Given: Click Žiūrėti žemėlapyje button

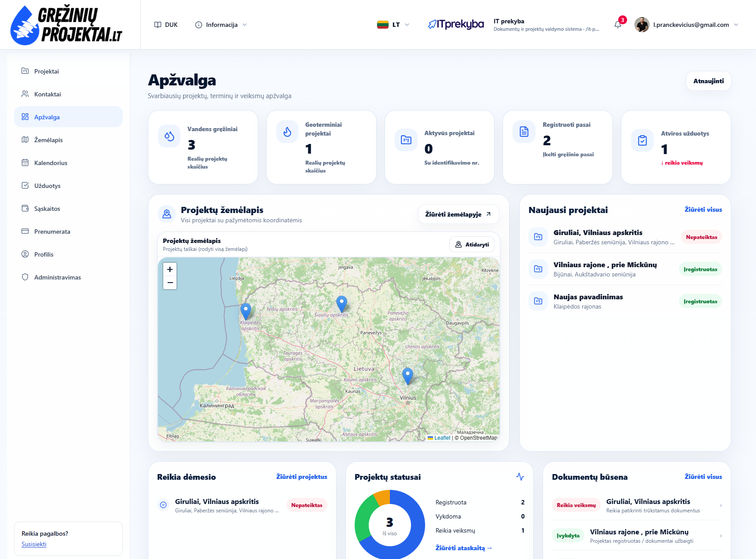Looking at the screenshot, I should [459, 214].
